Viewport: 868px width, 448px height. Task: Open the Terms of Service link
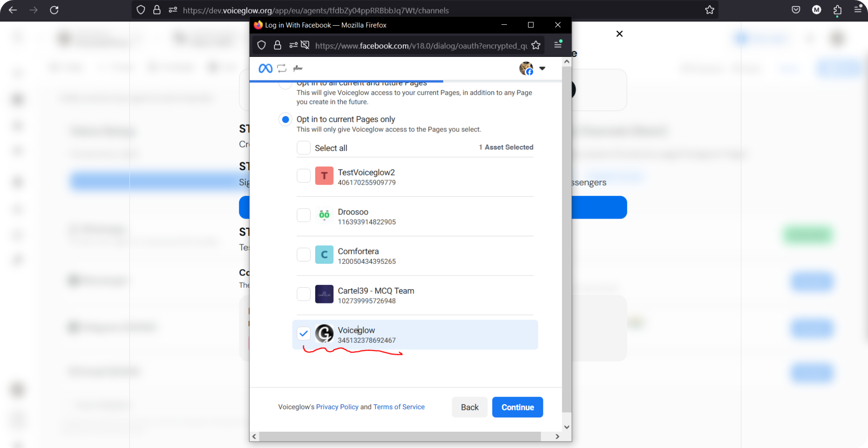(399, 407)
